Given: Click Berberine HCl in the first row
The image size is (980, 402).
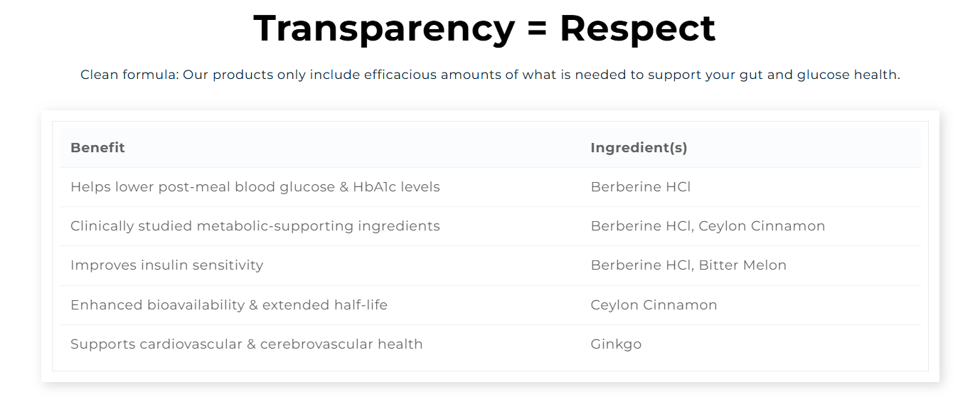Looking at the screenshot, I should [x=640, y=187].
